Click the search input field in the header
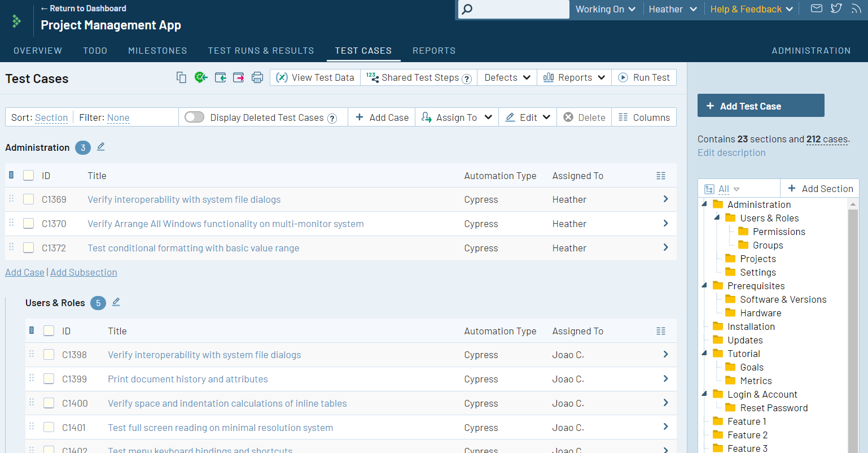 coord(519,9)
